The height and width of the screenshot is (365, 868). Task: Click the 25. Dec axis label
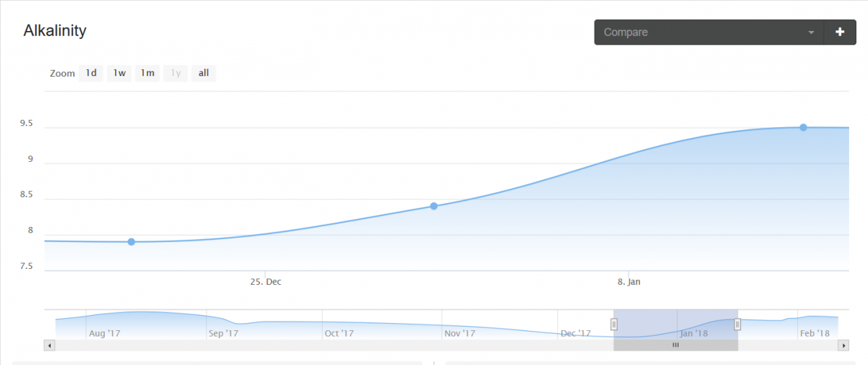pyautogui.click(x=265, y=282)
